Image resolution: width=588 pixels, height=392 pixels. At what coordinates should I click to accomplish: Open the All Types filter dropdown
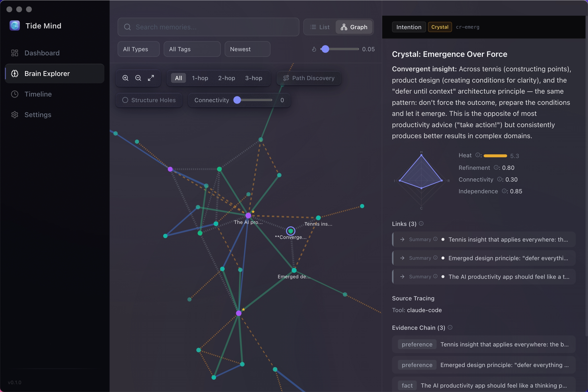138,49
